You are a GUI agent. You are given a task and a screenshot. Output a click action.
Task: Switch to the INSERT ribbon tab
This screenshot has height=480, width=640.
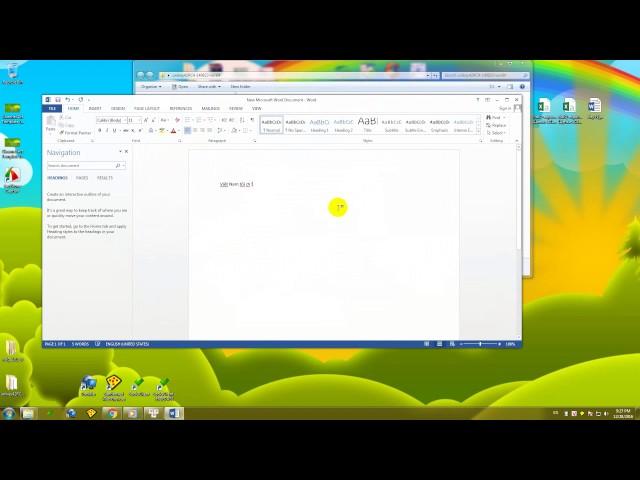[x=95, y=109]
